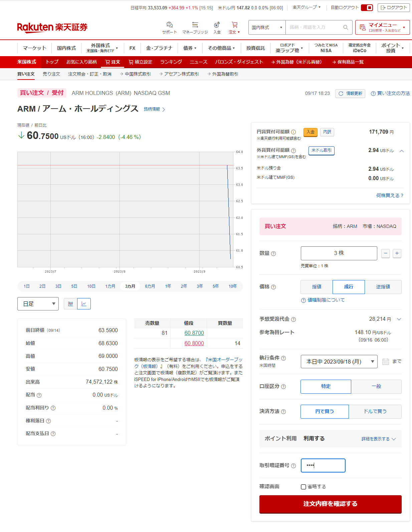This screenshot has height=532, width=412.
Task: Open the 日足 chart interval dropdown
Action: (38, 304)
